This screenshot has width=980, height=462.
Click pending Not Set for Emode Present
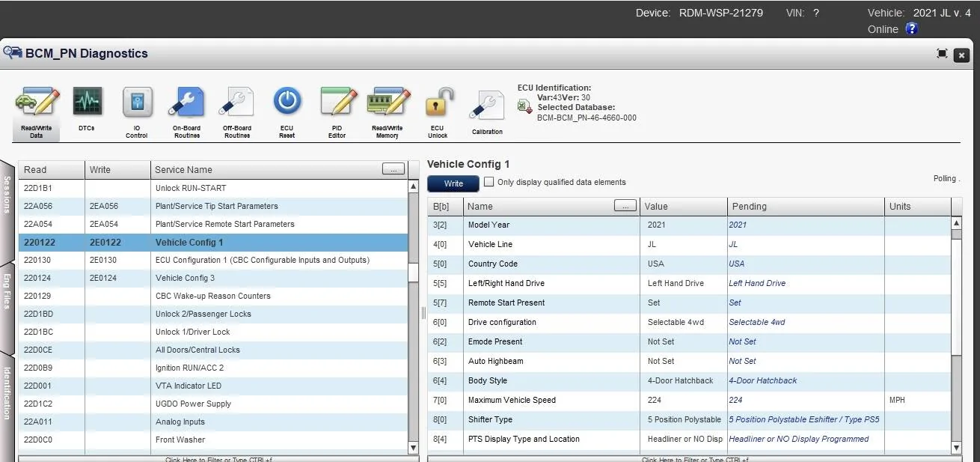click(742, 341)
